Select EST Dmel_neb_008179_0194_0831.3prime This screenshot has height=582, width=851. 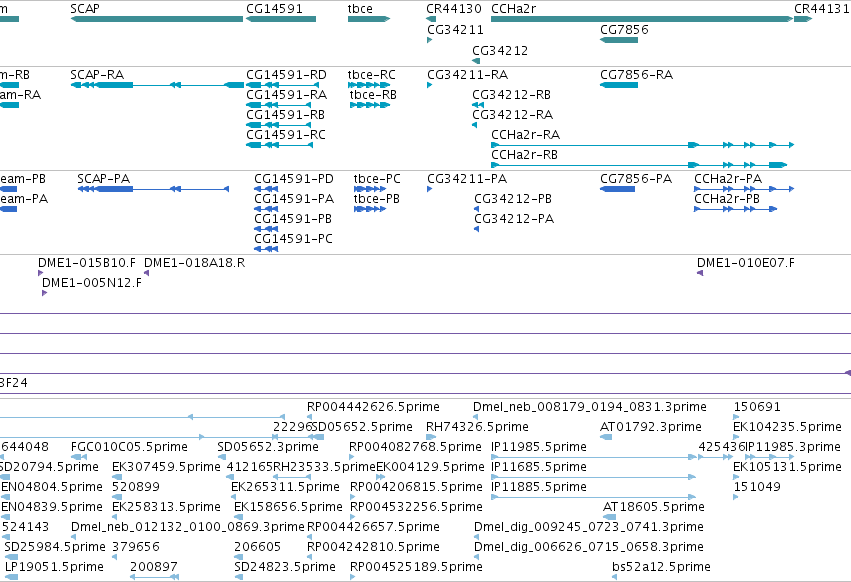point(589,407)
